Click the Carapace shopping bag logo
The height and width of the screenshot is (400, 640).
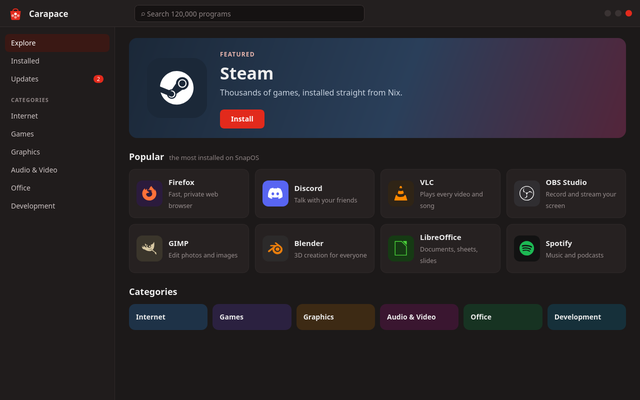coord(16,14)
